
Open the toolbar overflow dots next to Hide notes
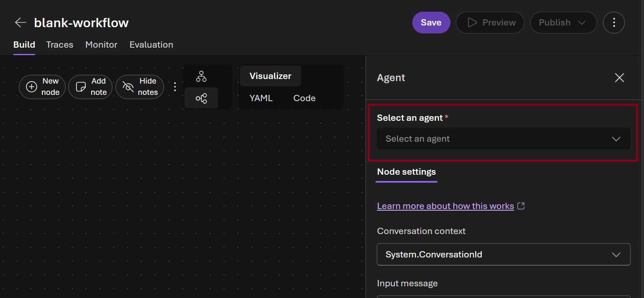point(175,87)
